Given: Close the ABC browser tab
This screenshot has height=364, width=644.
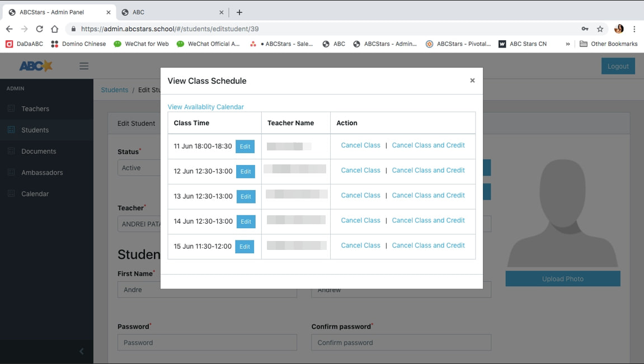Looking at the screenshot, I should (x=222, y=12).
